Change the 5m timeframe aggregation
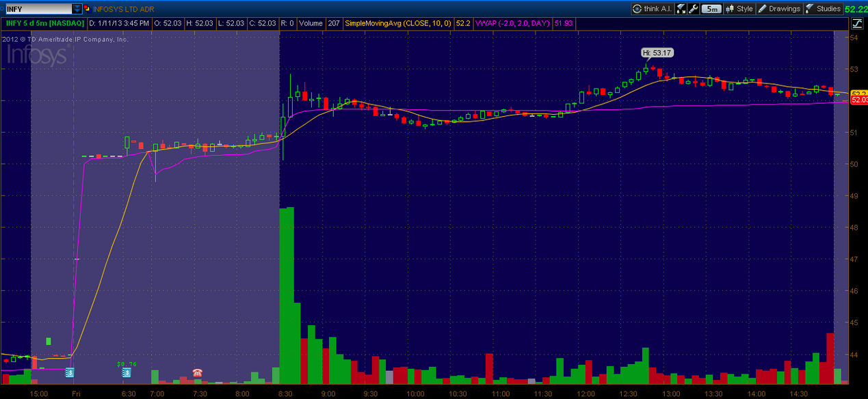 (712, 9)
